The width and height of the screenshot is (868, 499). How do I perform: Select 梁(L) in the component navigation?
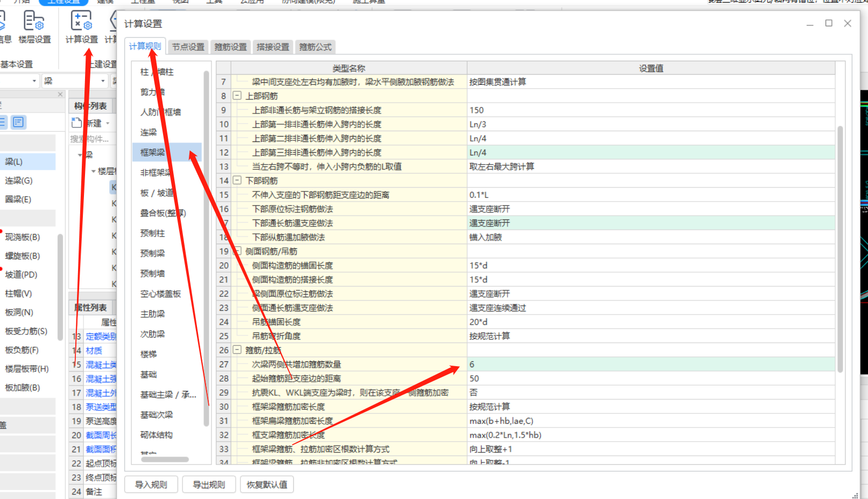coord(27,162)
